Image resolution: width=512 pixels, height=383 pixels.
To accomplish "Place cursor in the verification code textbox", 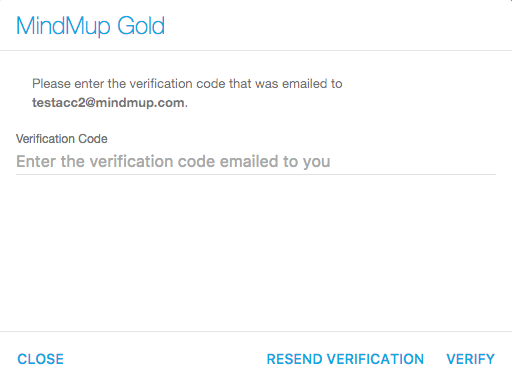I will click(256, 162).
